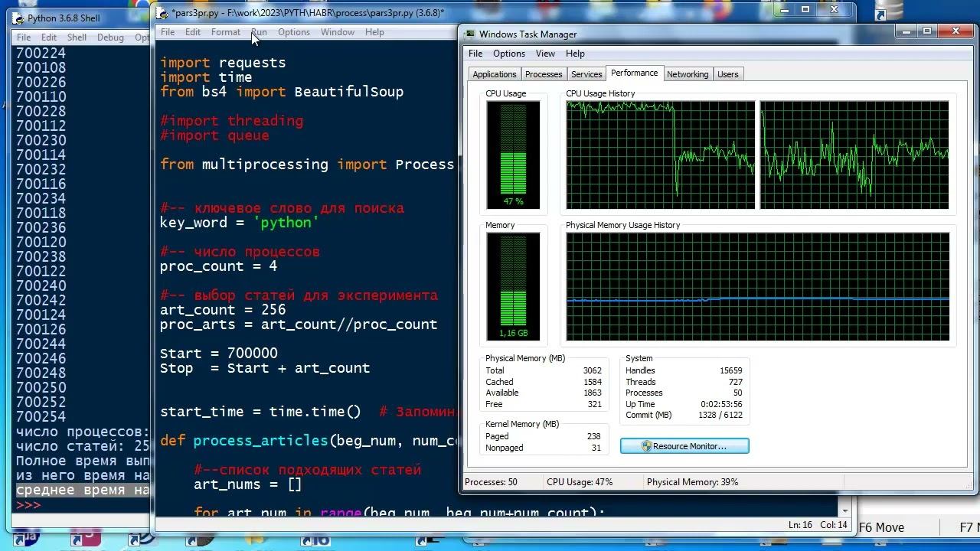Switch to the Networking tab
The width and height of the screenshot is (980, 551).
click(688, 74)
